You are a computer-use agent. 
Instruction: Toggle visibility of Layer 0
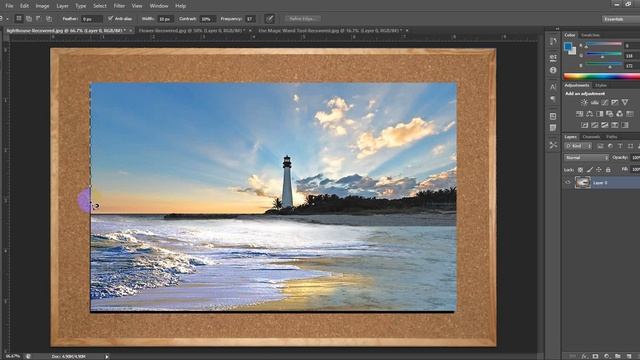point(568,182)
